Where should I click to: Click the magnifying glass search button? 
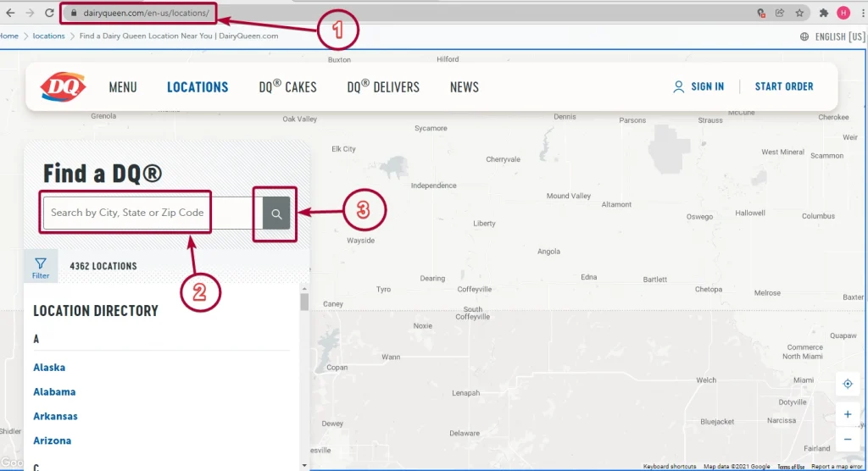pyautogui.click(x=276, y=213)
